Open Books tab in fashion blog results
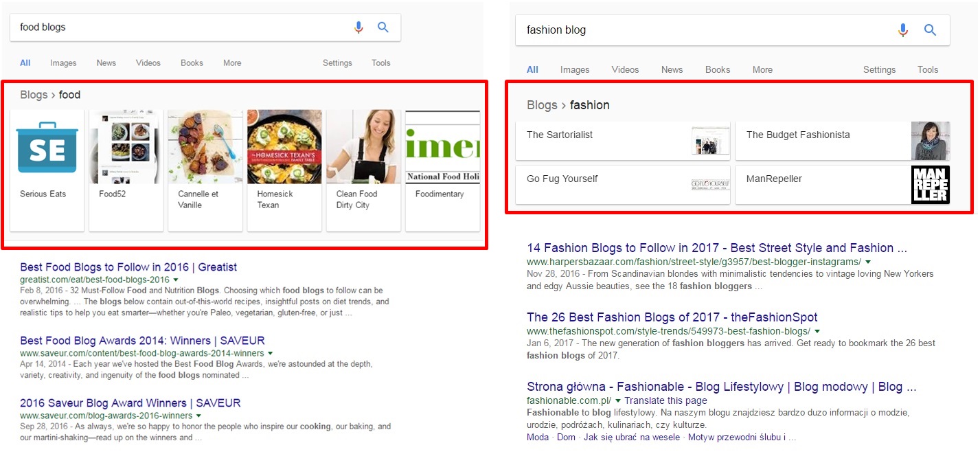Image resolution: width=980 pixels, height=454 pixels. (718, 69)
